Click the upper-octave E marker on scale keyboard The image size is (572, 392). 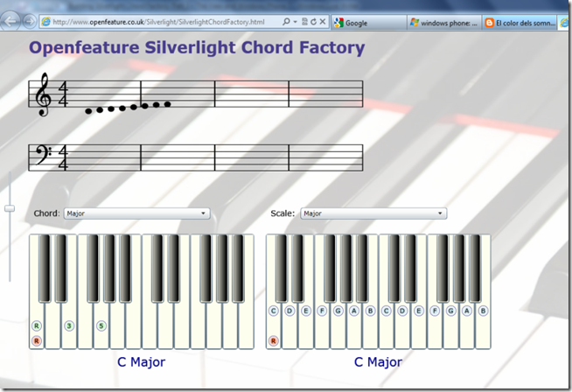(418, 311)
